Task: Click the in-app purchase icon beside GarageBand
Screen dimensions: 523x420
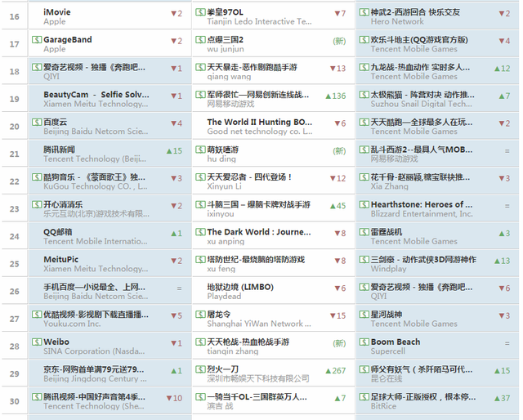Action: coord(37,40)
